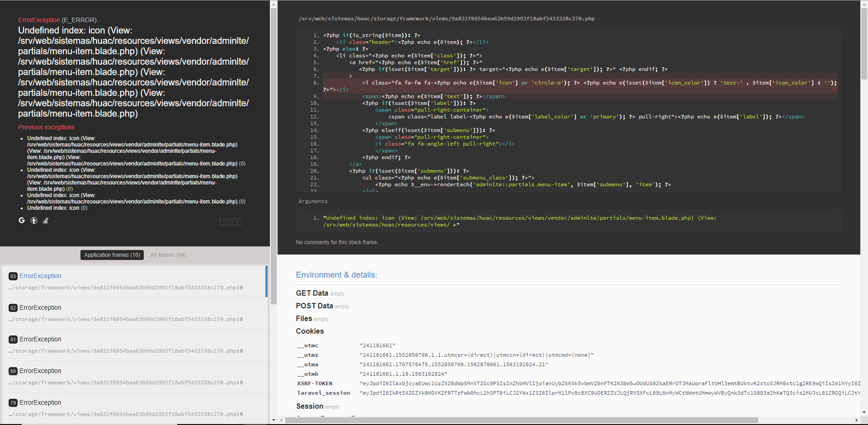Search the error on Google
This screenshot has height=425, width=868.
coord(21,220)
